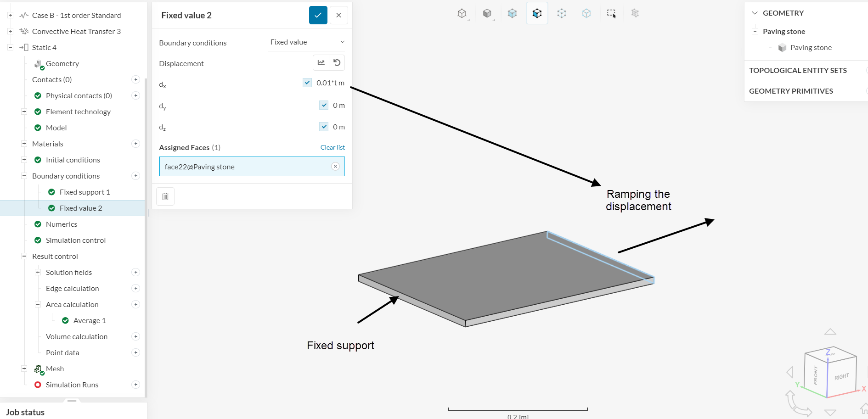Add a Solution fields item
The image size is (868, 419).
tap(135, 272)
